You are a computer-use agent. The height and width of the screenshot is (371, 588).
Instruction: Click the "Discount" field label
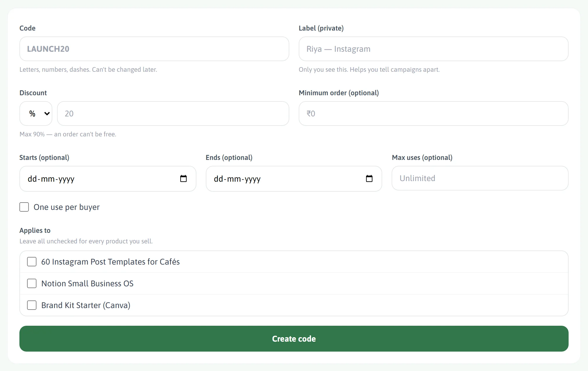33,93
